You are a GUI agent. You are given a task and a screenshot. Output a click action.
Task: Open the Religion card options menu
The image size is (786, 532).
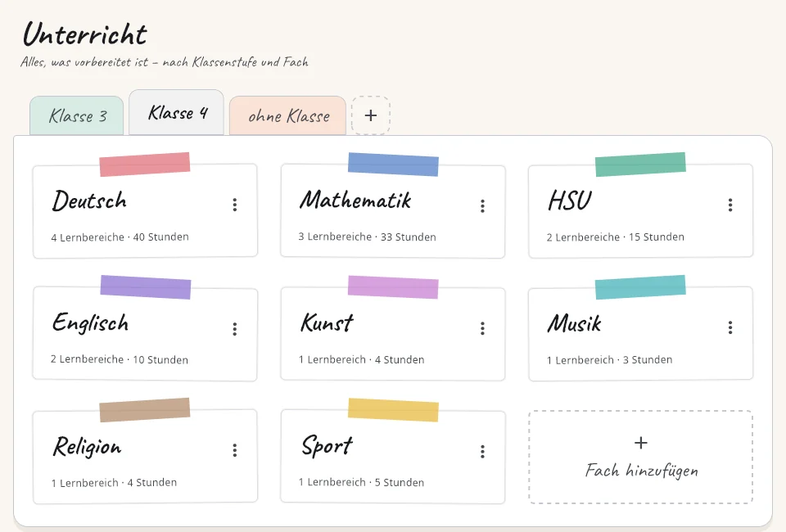pyautogui.click(x=235, y=450)
